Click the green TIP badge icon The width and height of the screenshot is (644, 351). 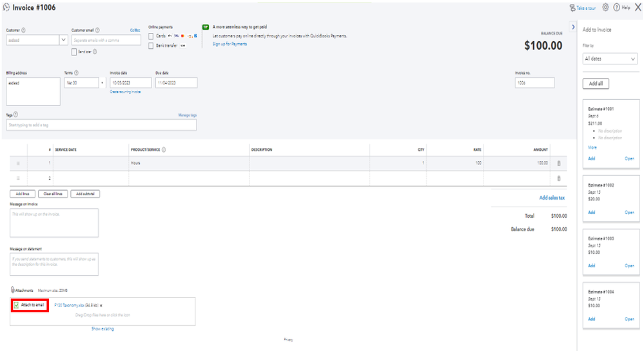click(x=206, y=27)
